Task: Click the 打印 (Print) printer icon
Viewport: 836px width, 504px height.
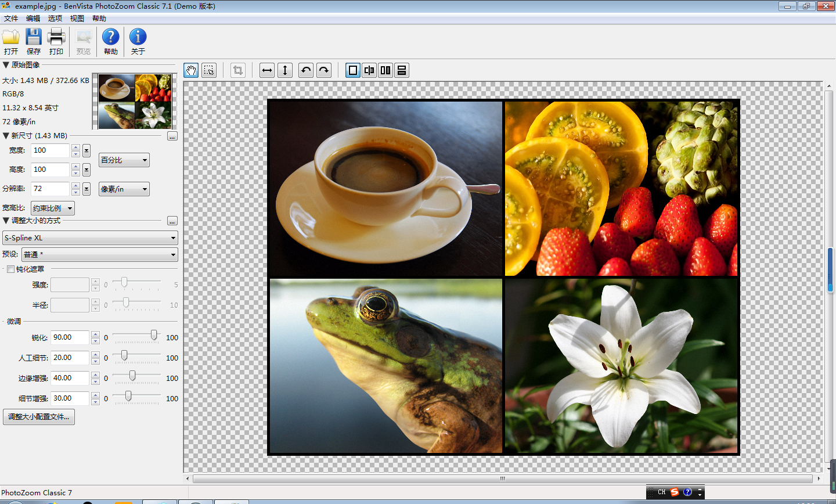Action: (x=56, y=37)
